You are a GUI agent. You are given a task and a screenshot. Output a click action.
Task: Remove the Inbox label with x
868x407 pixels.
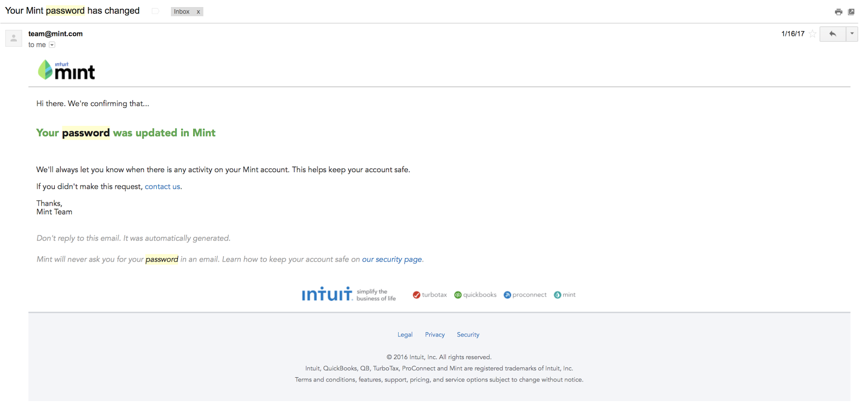click(199, 12)
